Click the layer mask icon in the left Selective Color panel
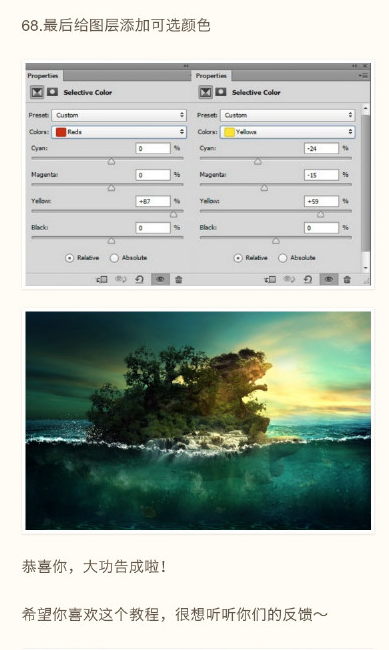The width and height of the screenshot is (389, 650). (52, 92)
